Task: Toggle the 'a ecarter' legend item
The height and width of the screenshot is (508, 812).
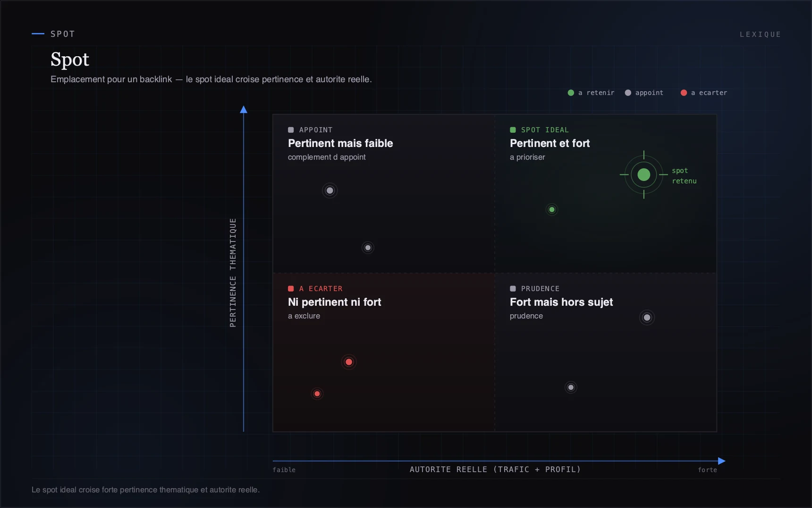Action: tap(704, 93)
